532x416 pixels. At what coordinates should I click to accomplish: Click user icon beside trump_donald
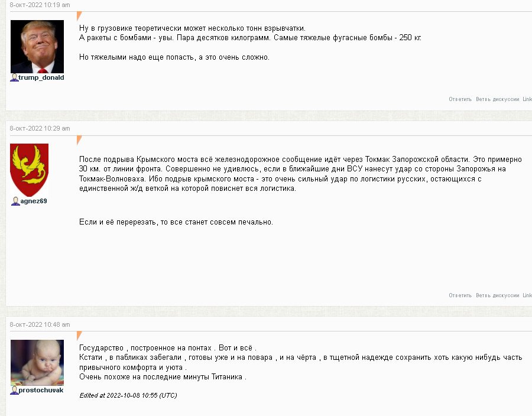(x=14, y=77)
